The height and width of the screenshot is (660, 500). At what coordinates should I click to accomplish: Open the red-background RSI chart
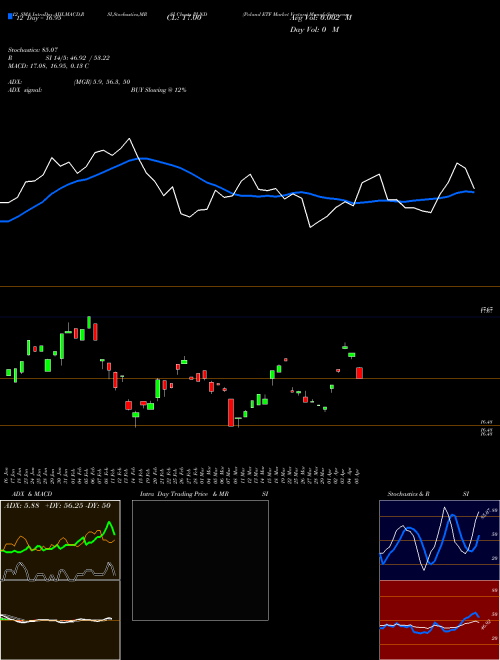coord(439,620)
